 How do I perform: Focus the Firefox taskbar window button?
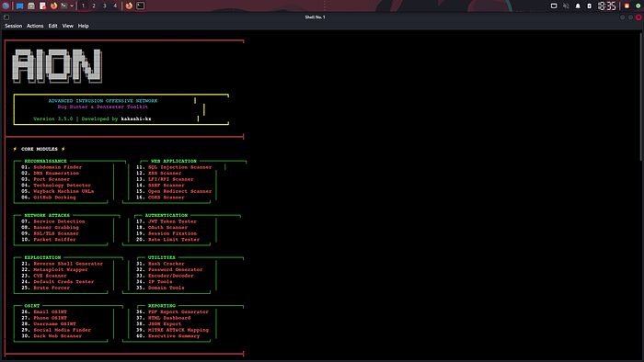(x=129, y=6)
